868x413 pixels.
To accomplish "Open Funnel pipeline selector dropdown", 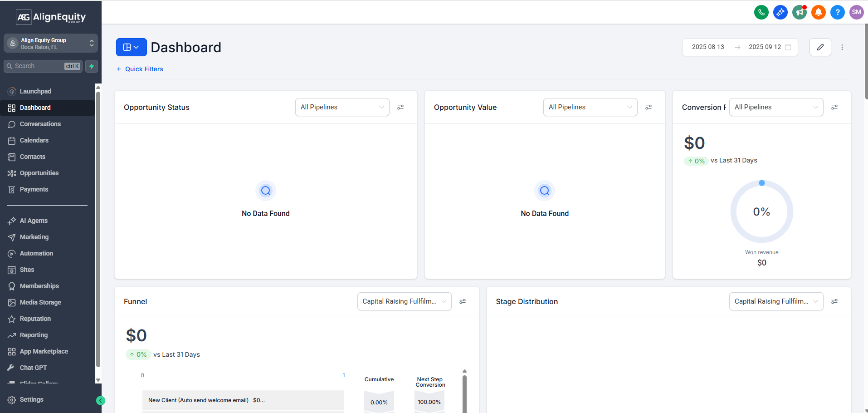I will (x=404, y=301).
